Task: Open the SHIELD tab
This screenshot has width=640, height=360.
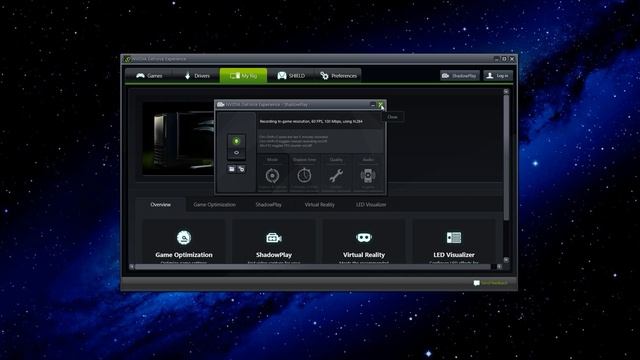Action: (x=291, y=76)
